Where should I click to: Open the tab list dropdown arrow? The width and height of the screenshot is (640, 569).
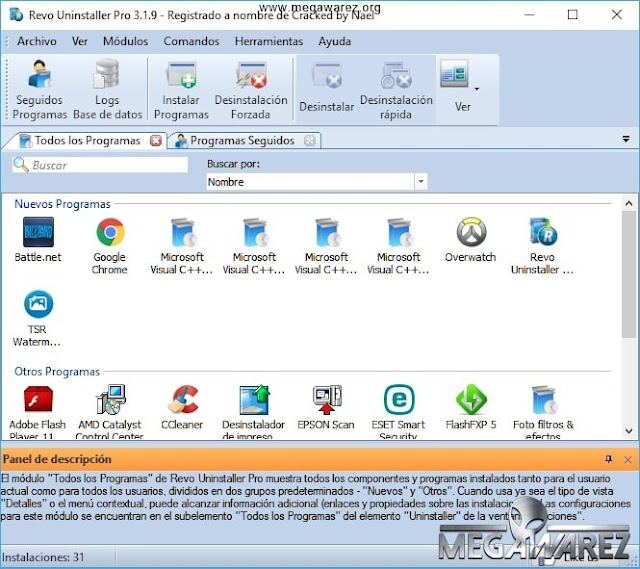coord(626,139)
